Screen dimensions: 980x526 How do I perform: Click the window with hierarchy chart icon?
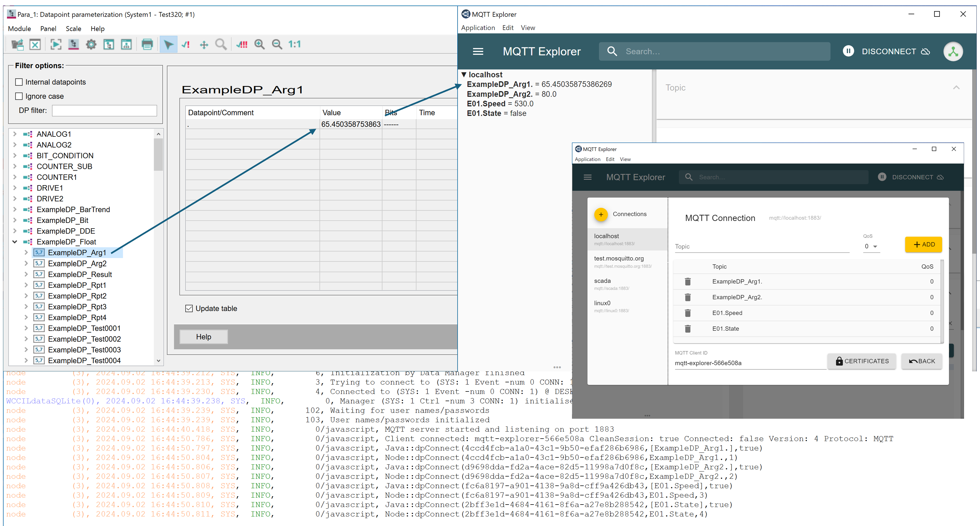pos(126,45)
